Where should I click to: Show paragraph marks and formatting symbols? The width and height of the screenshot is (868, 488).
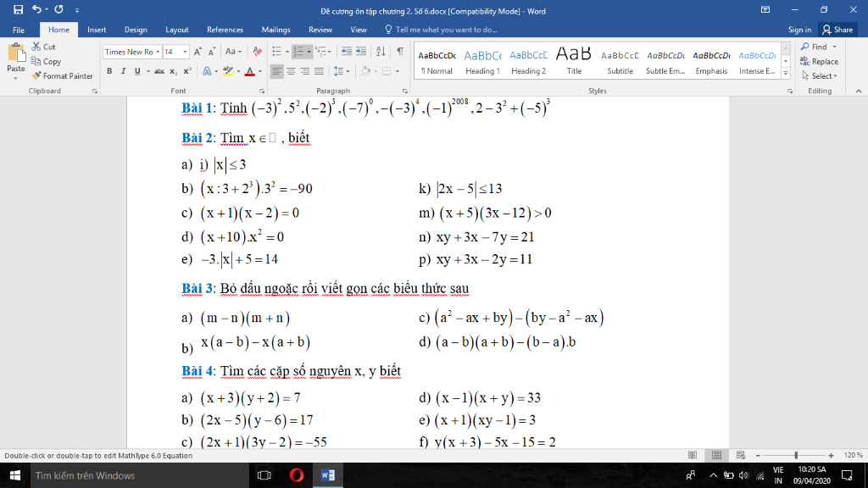click(x=400, y=52)
